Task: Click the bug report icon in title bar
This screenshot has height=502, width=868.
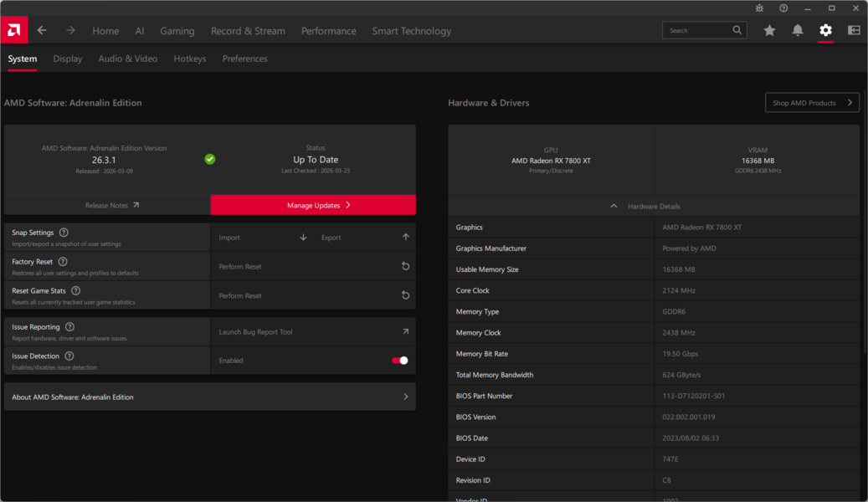Action: click(759, 8)
